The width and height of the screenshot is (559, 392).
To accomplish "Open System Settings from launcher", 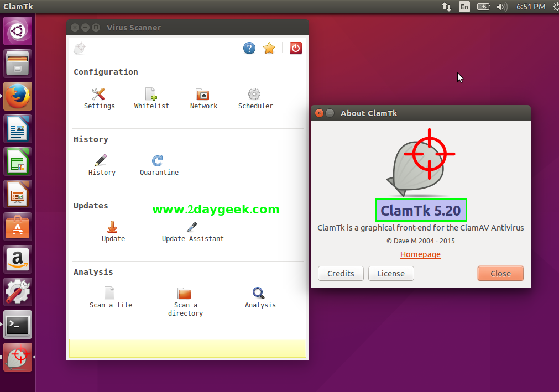I will click(x=18, y=292).
